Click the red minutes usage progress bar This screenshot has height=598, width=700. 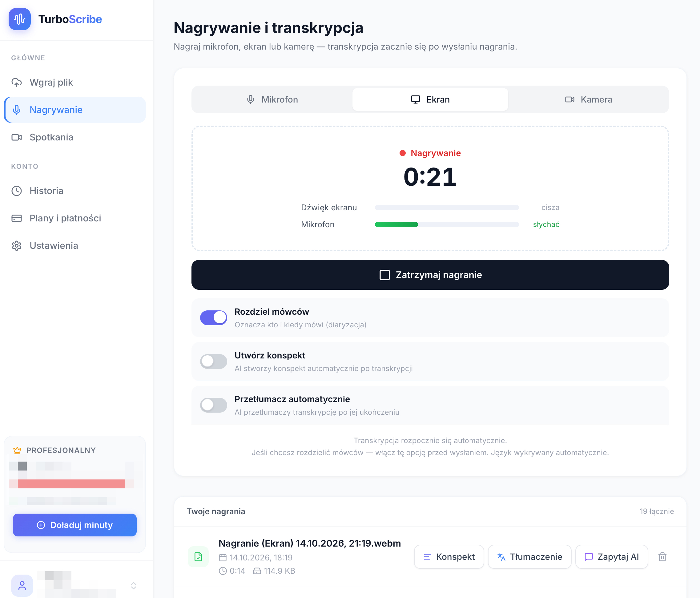(71, 484)
